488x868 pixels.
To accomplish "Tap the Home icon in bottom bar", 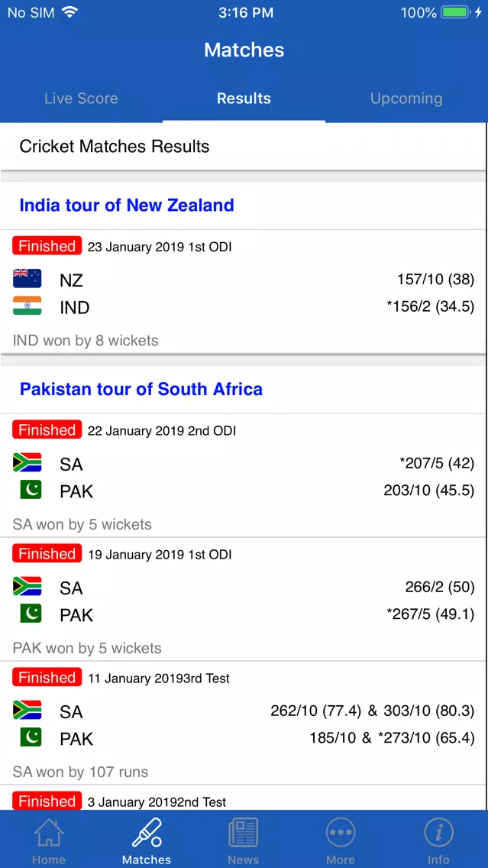I will (x=49, y=832).
